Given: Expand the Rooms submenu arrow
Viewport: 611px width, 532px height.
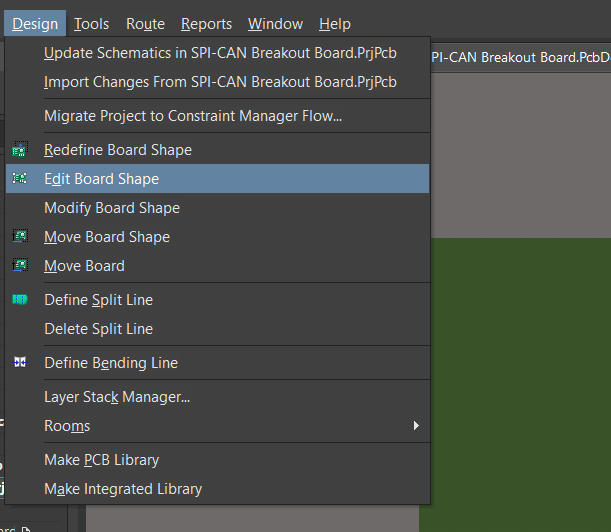Looking at the screenshot, I should pos(416,426).
